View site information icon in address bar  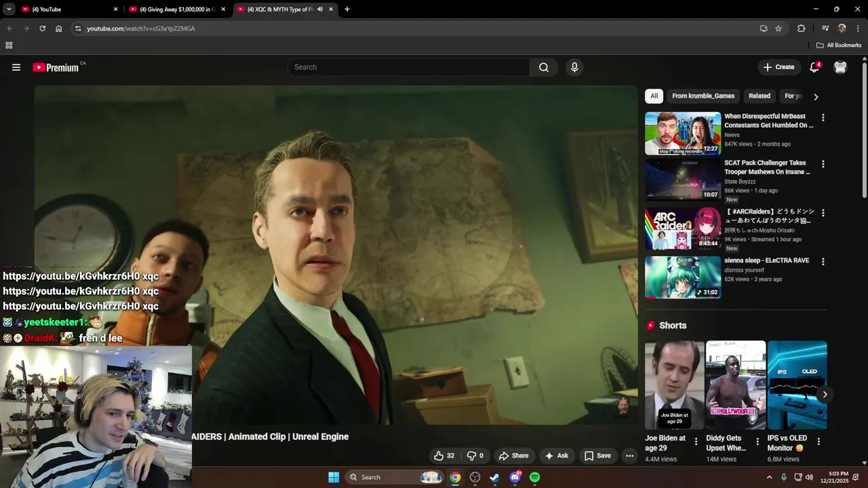click(78, 28)
